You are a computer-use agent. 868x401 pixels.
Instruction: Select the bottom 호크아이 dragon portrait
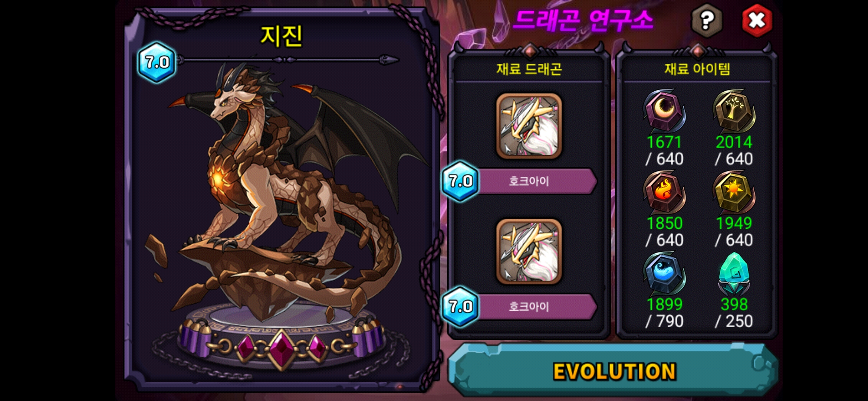click(529, 251)
